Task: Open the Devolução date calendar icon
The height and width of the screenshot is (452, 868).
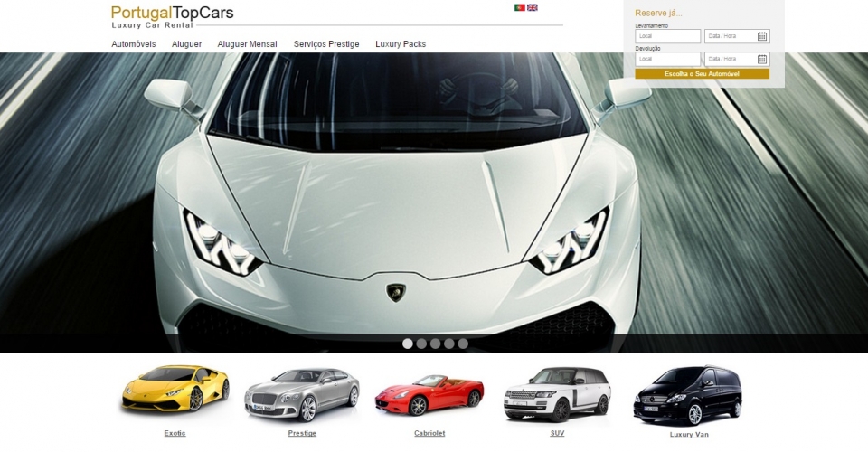Action: point(761,59)
